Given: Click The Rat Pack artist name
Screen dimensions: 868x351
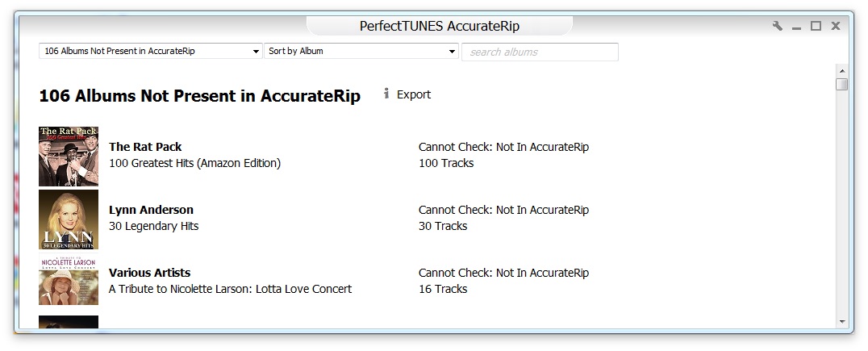Looking at the screenshot, I should [145, 147].
